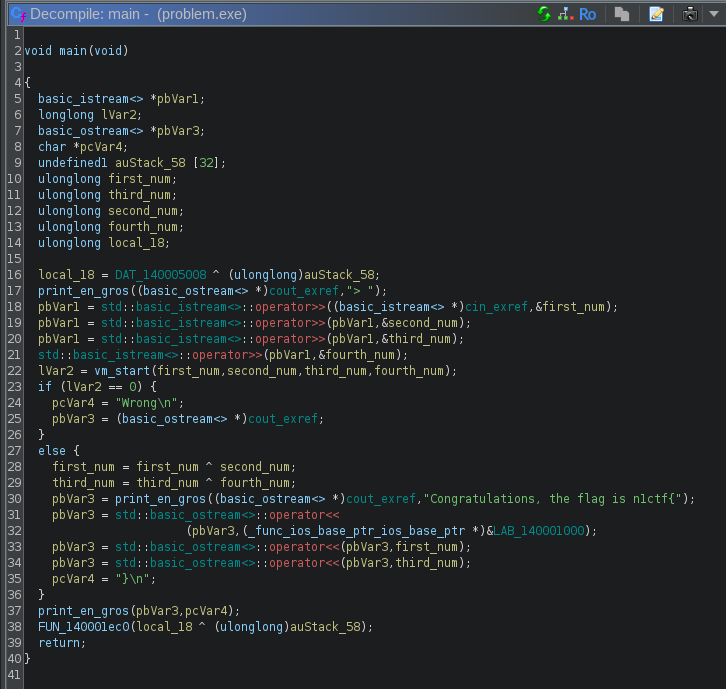Image resolution: width=726 pixels, height=689 pixels.
Task: Toggle the Ro read-only mode button
Action: pyautogui.click(x=588, y=14)
